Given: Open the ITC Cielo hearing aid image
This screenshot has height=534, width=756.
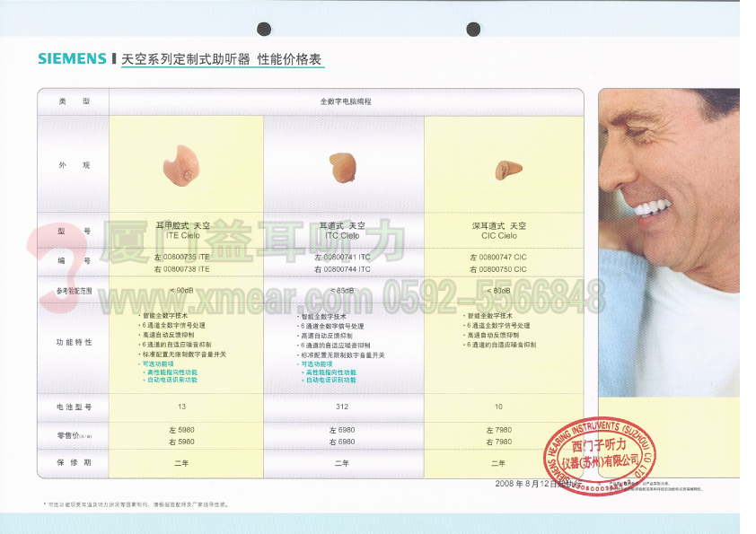Looking at the screenshot, I should (x=343, y=167).
